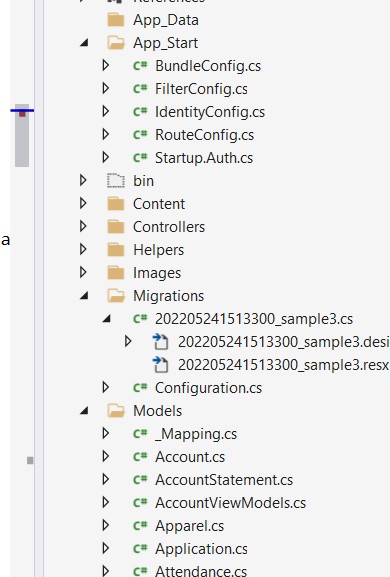Click the file icon for sample3.resx
This screenshot has width=390, height=577.
(x=160, y=365)
